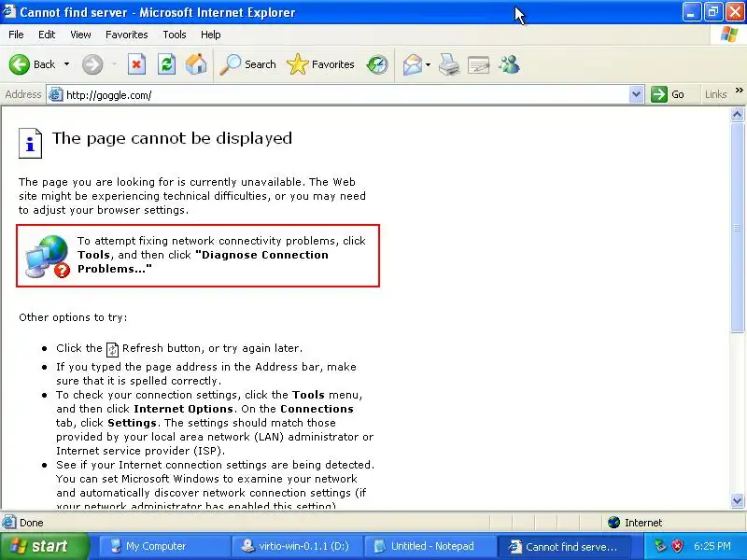Click the status bar Done page icon
747x560 pixels.
(8, 523)
